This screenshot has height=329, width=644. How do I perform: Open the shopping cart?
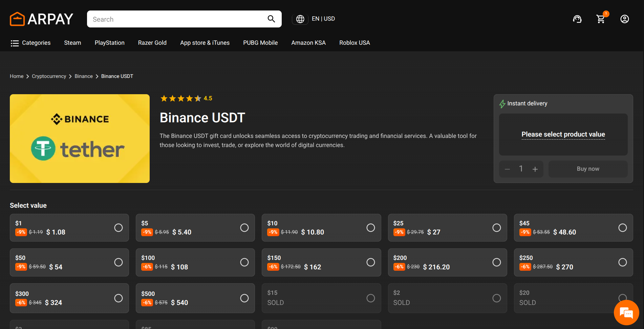pos(601,19)
